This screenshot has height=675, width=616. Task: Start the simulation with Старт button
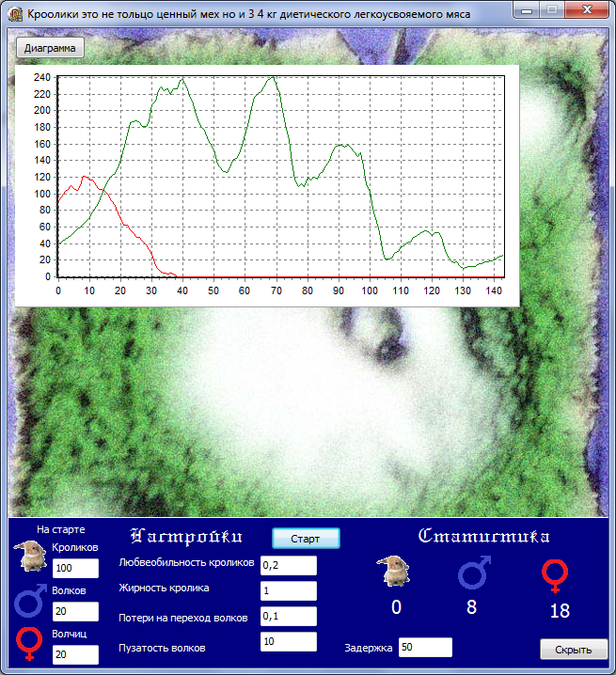pos(306,539)
